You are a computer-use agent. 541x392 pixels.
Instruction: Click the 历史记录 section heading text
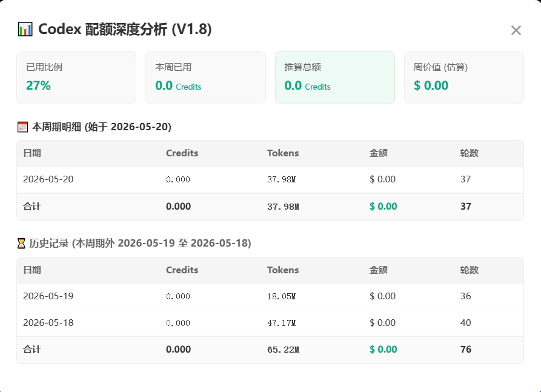coord(140,244)
